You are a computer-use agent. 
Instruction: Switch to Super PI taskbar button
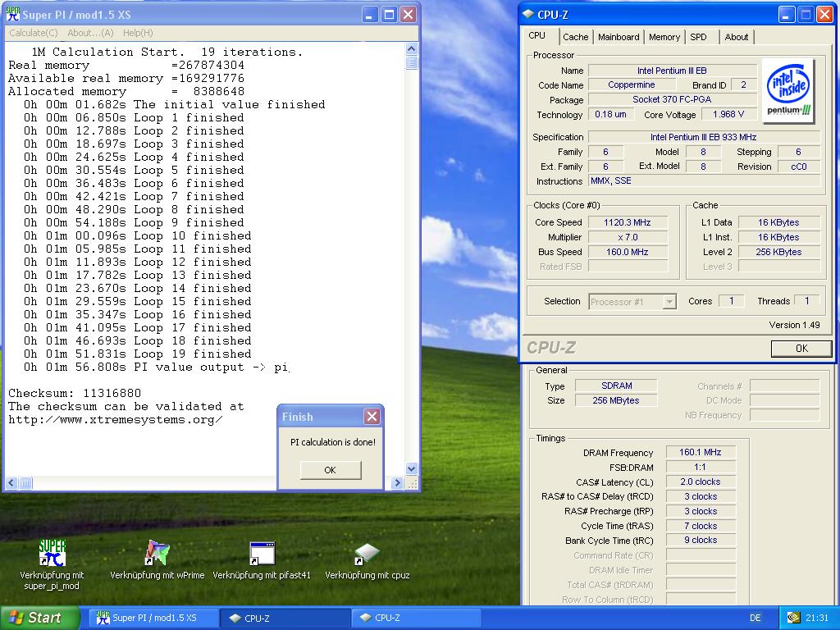pos(153,618)
